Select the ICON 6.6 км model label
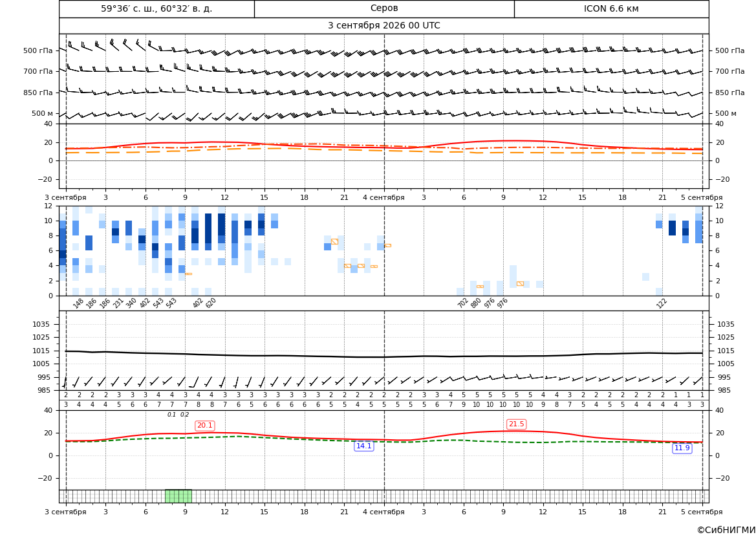 [611, 8]
